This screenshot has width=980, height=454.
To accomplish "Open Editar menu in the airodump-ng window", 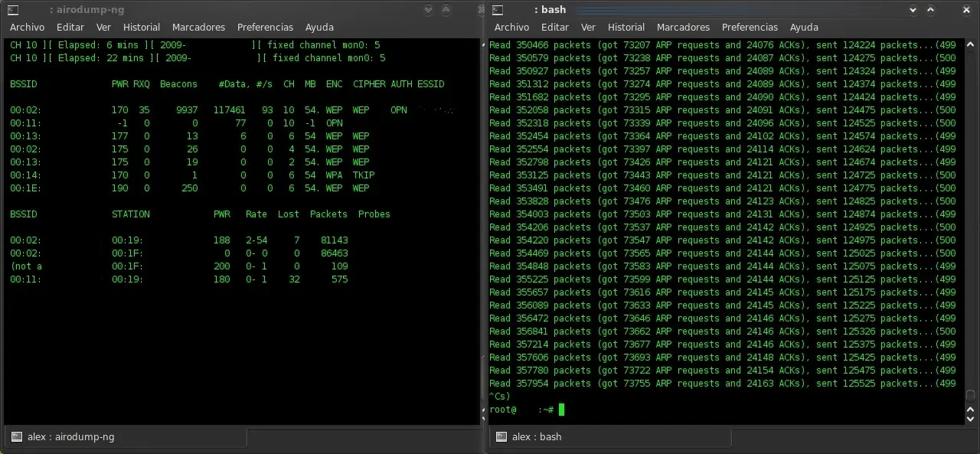I will pyautogui.click(x=70, y=27).
